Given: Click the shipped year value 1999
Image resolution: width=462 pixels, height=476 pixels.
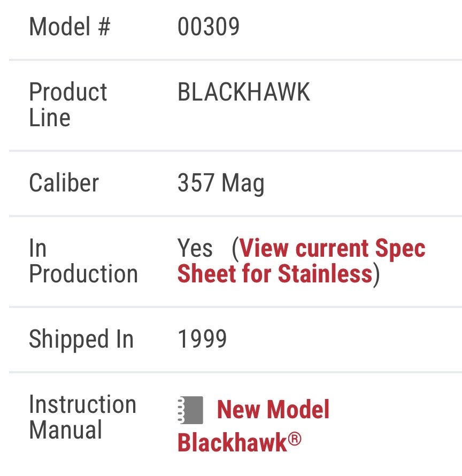Looking at the screenshot, I should 202,340.
